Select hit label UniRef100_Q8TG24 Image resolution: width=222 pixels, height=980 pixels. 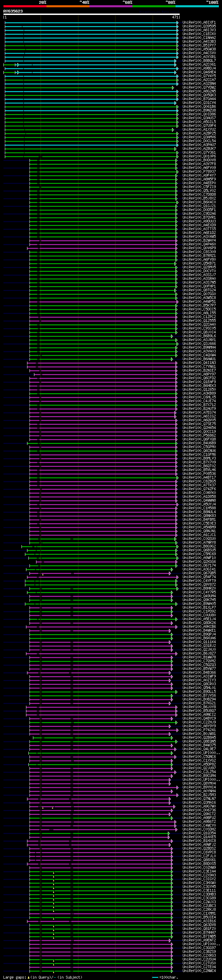pyautogui.click(x=199, y=290)
